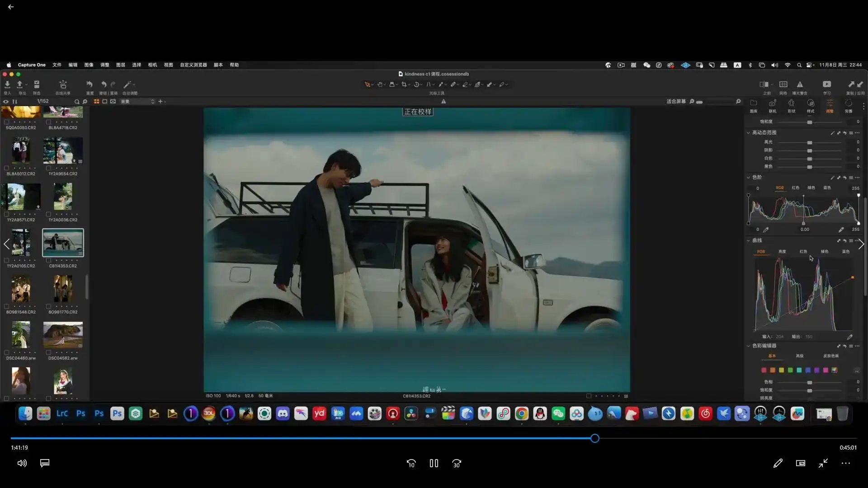Viewport: 868px width, 488px height.
Task: Switch to the 图库 (Library) tool tab
Action: coord(754,107)
